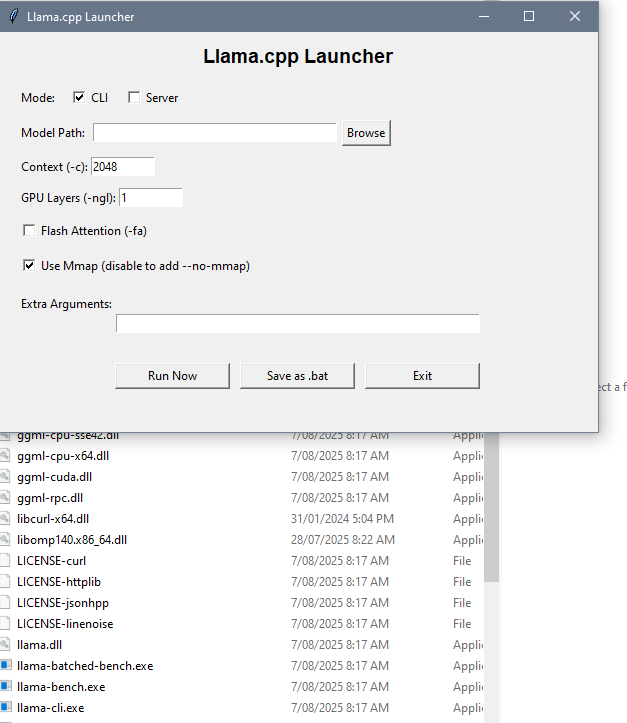Image resolution: width=627 pixels, height=723 pixels.
Task: Tick the Server mode checkbox
Action: (x=134, y=97)
